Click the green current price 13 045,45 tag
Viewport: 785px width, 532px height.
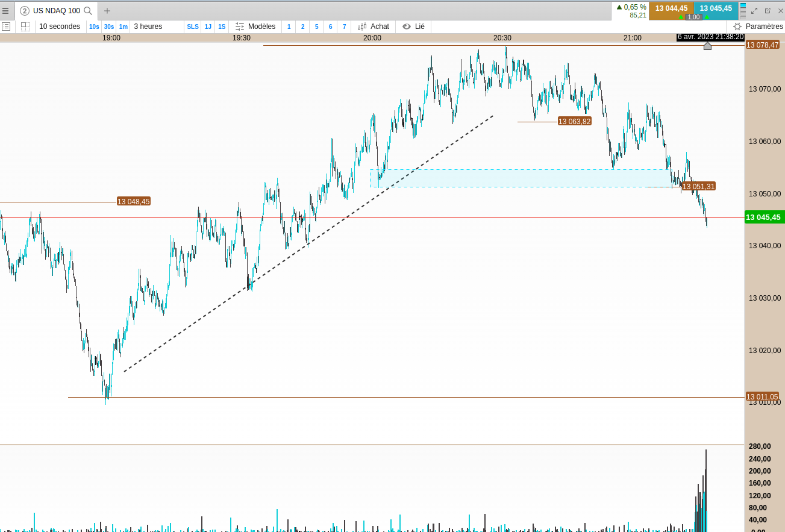(765, 217)
